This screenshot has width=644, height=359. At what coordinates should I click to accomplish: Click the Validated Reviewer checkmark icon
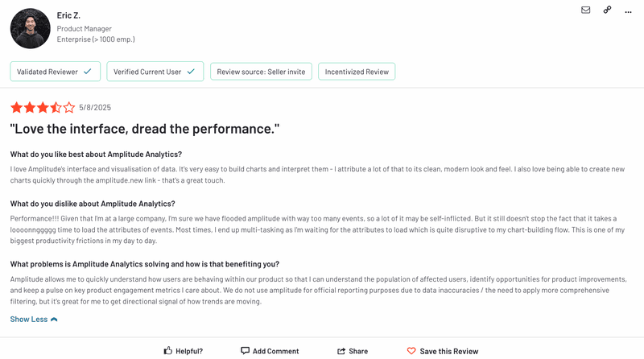point(87,72)
